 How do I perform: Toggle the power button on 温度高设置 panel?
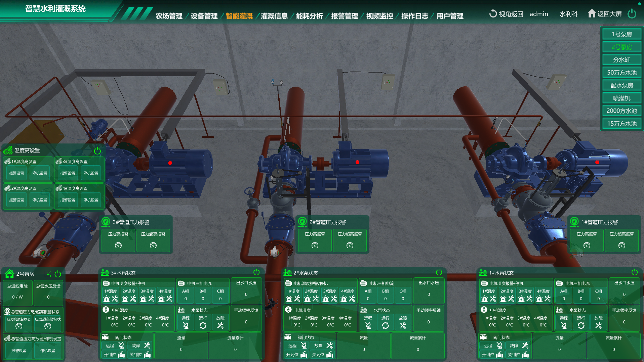coord(97,151)
